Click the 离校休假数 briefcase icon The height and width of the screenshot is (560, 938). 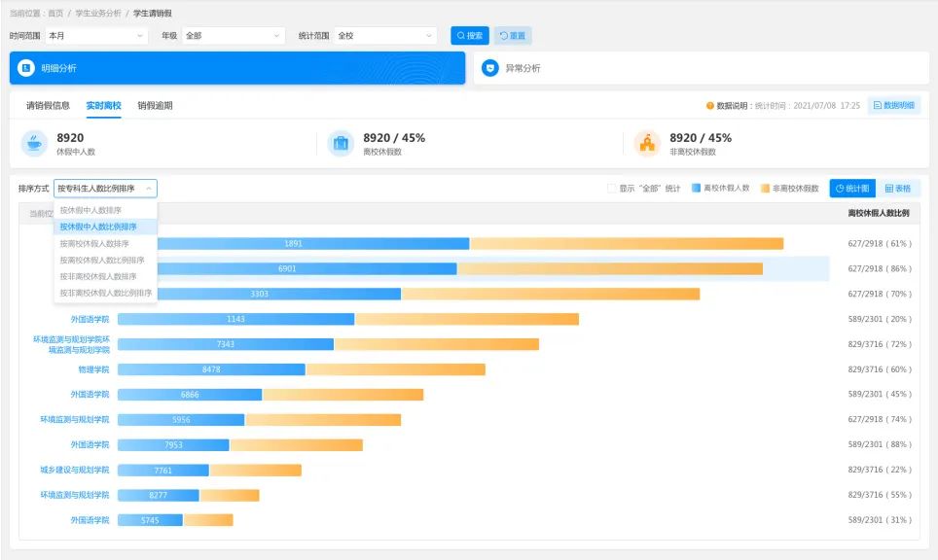pyautogui.click(x=341, y=144)
